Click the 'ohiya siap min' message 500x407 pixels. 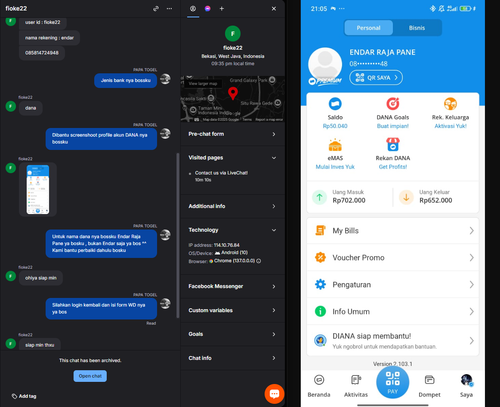pyautogui.click(x=41, y=278)
